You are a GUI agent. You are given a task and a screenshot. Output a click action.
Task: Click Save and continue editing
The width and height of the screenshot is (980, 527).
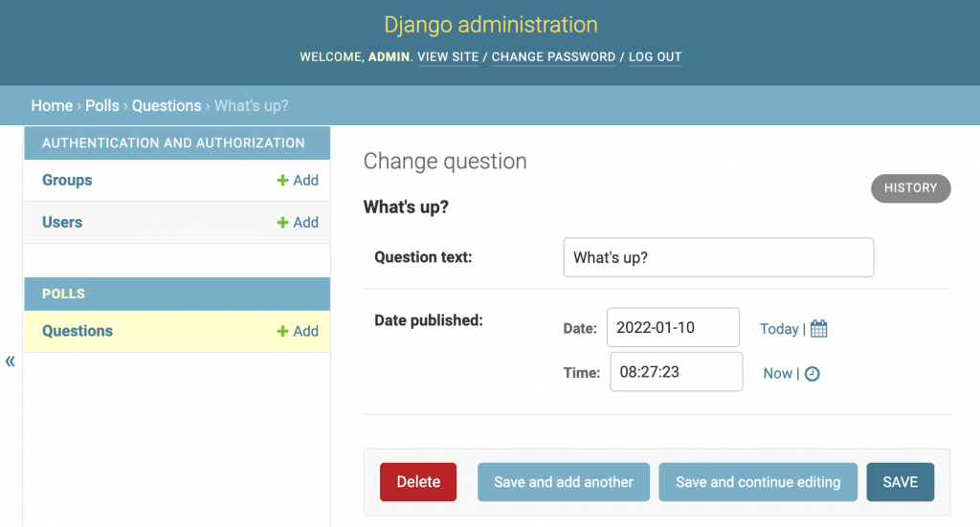point(758,482)
